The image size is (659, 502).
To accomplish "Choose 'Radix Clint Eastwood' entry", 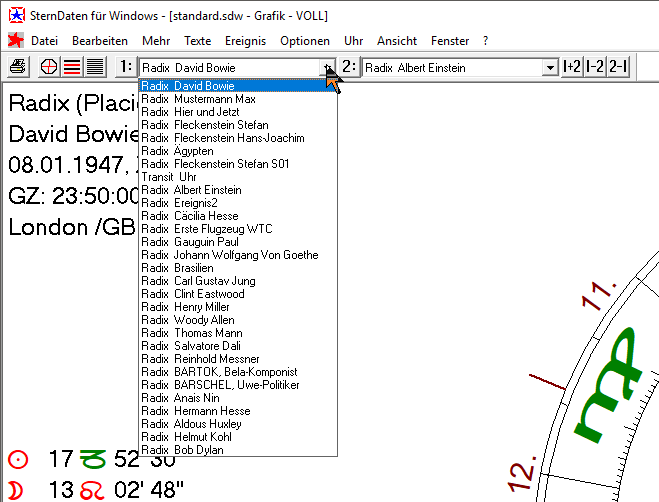I will pyautogui.click(x=238, y=294).
